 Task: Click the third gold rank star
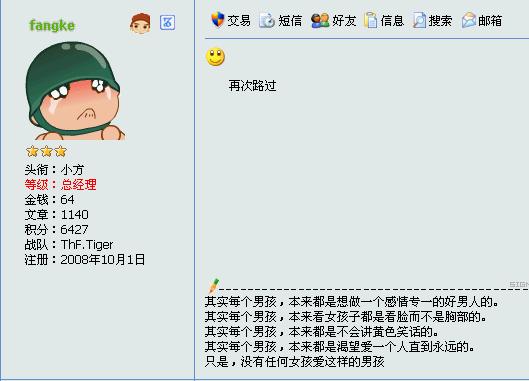[61, 152]
